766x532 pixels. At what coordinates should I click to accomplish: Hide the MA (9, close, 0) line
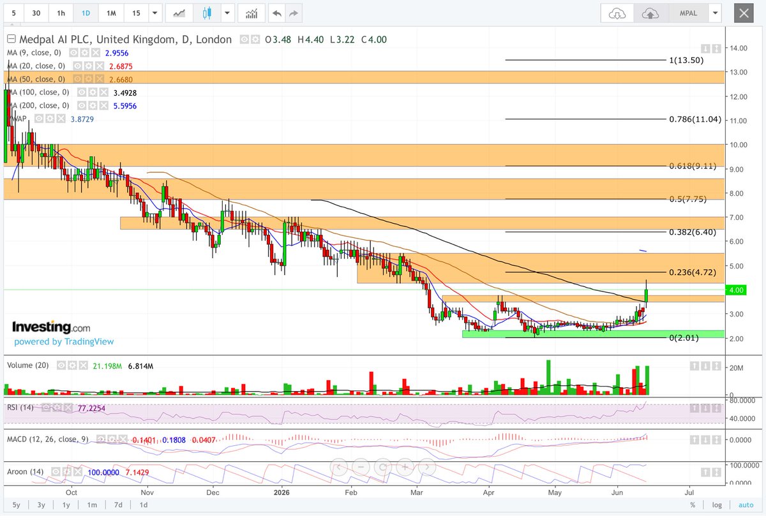(74, 53)
